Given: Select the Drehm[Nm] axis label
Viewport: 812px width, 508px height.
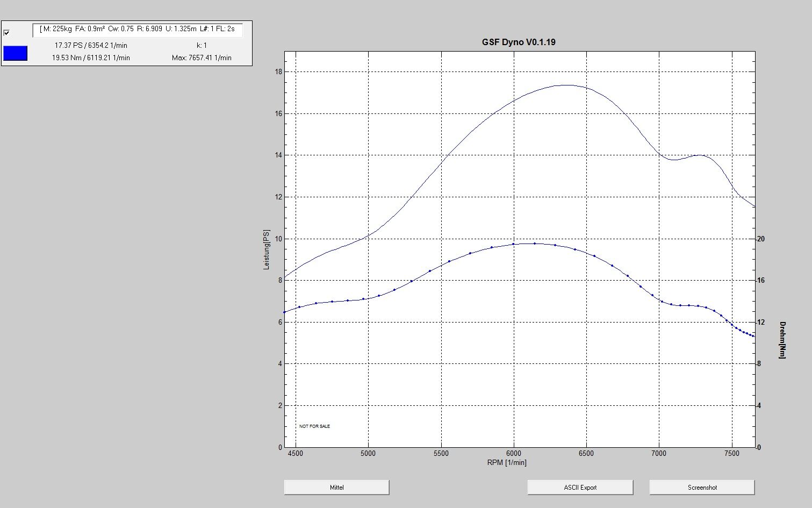Looking at the screenshot, I should coord(782,340).
